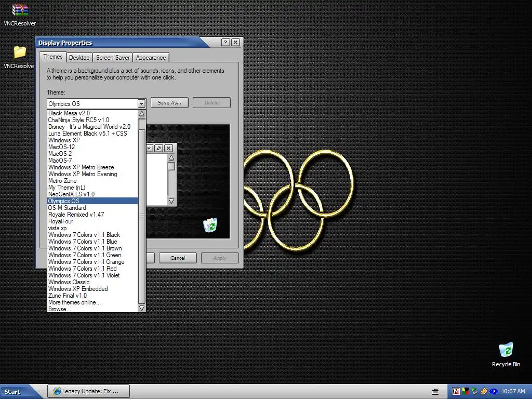Select Windows 7 Colors v1.1 Red
This screenshot has height=399, width=532.
pyautogui.click(x=92, y=269)
